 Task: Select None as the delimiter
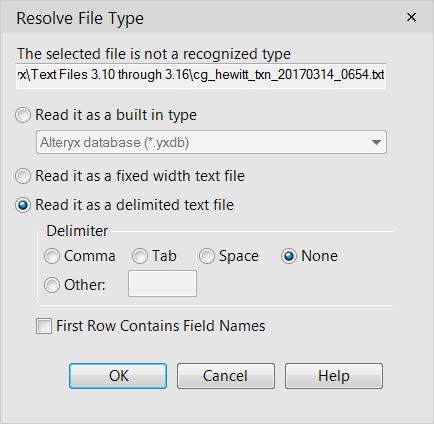click(289, 256)
